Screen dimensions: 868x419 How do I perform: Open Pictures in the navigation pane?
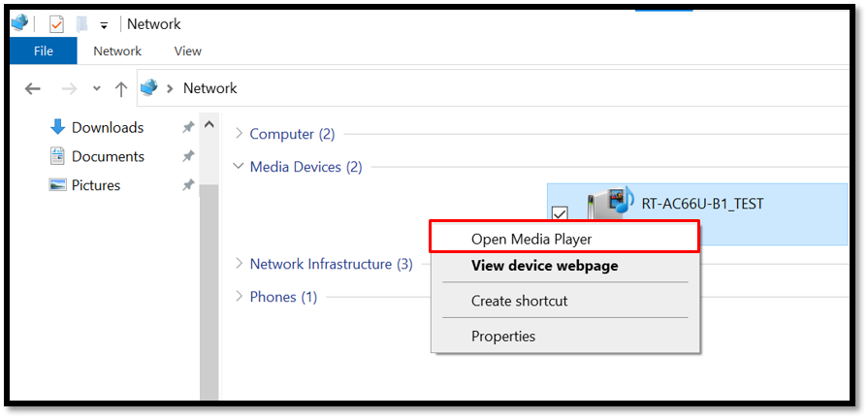[x=95, y=185]
